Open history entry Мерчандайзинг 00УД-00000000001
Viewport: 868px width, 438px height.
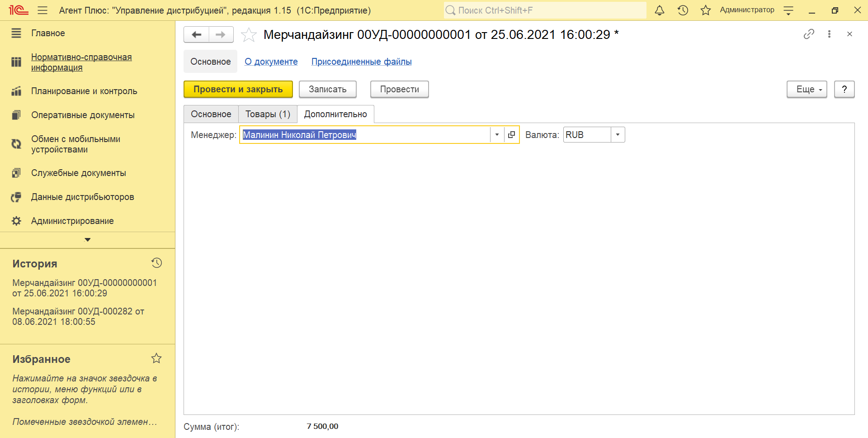click(x=85, y=288)
